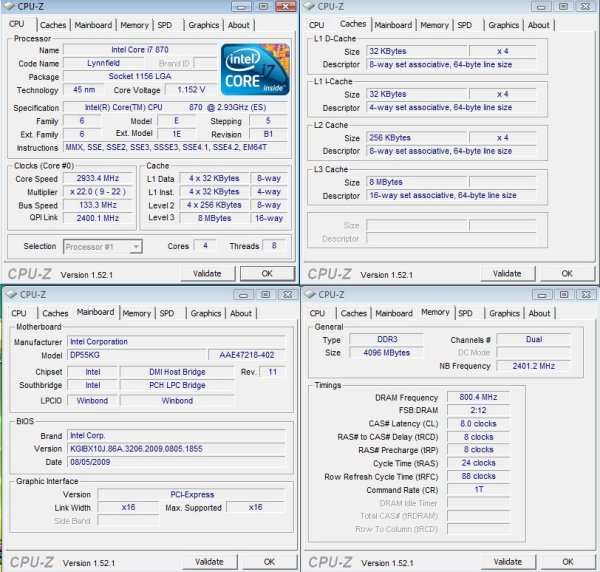Open Graphics tab in the Mainboard window
Screen dimensions: 600x572
point(206,313)
